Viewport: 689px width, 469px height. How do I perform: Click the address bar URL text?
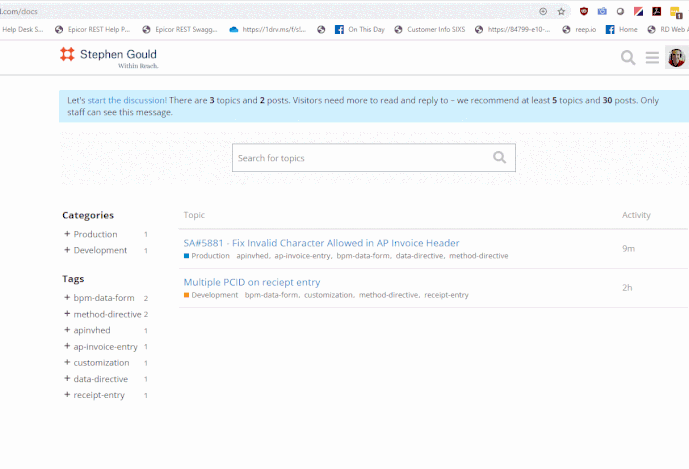tap(19, 11)
